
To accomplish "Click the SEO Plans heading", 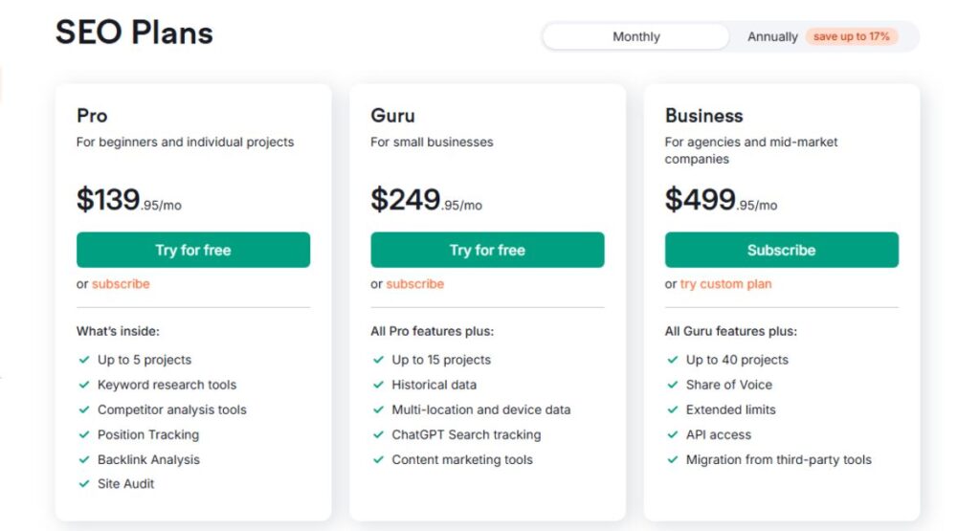I will 134,33.
